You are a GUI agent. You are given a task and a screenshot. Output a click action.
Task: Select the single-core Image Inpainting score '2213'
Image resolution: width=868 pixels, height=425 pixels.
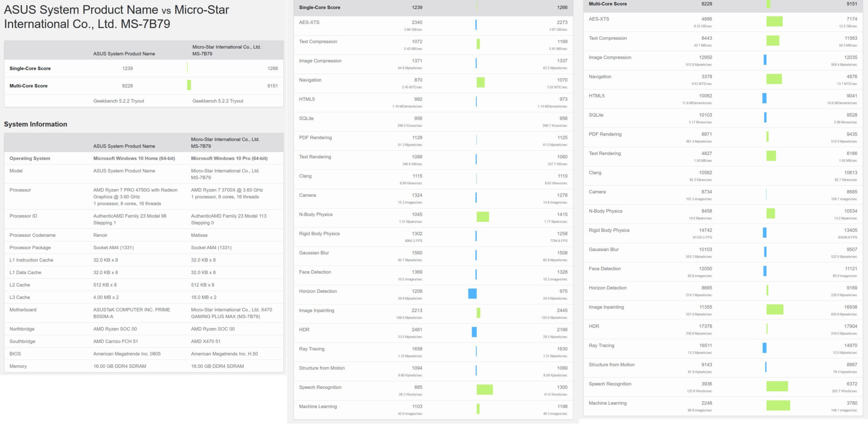point(417,310)
